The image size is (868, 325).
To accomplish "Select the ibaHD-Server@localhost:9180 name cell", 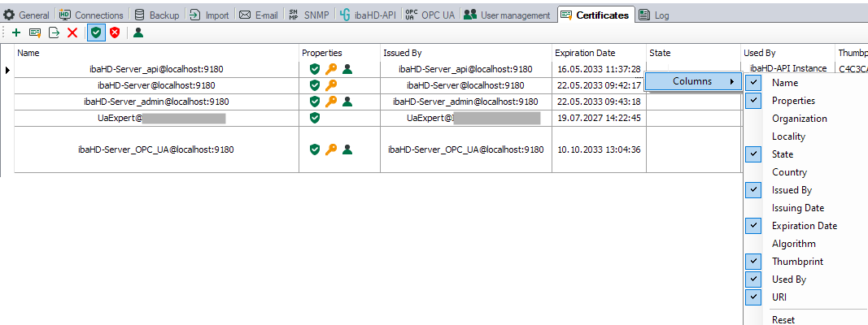I will point(157,85).
